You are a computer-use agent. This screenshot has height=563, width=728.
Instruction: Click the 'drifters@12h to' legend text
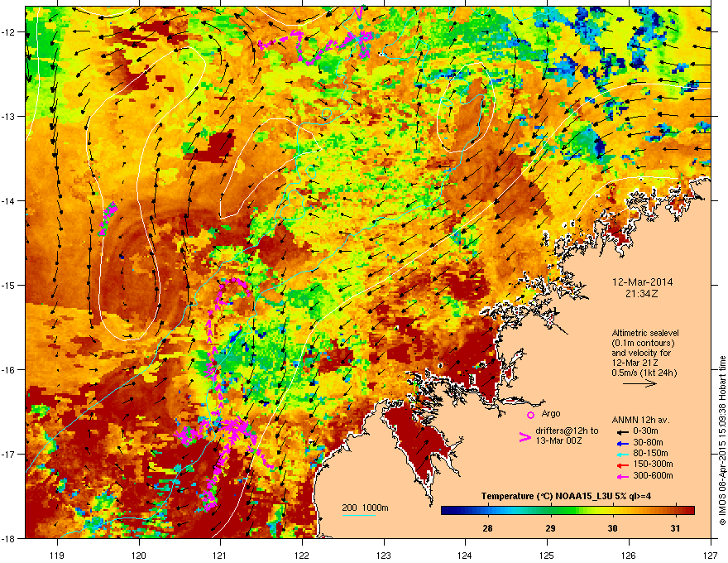567,431
